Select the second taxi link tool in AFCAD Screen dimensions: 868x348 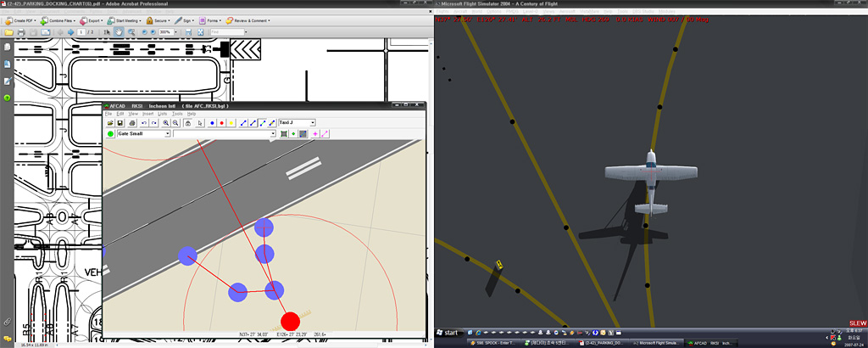[253, 123]
